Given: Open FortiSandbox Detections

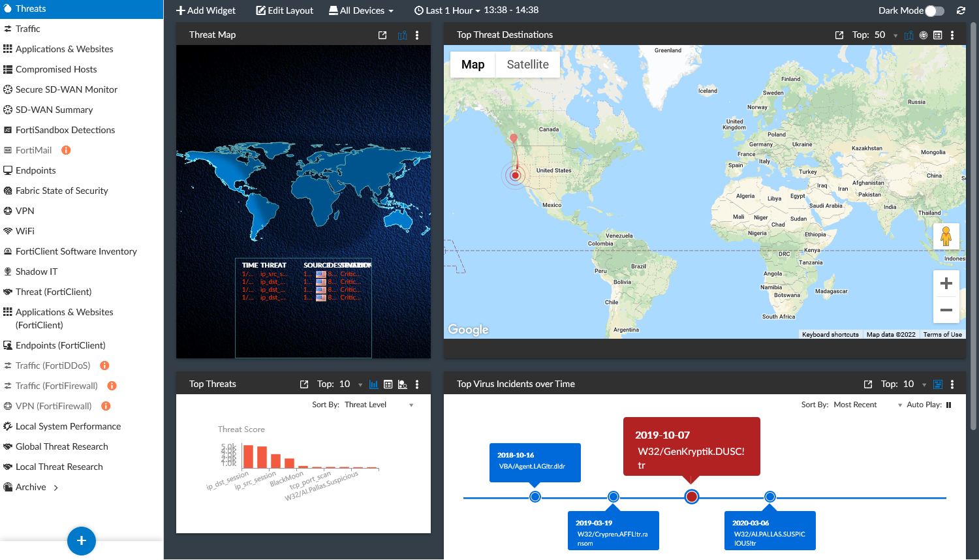Looking at the screenshot, I should (82, 130).
